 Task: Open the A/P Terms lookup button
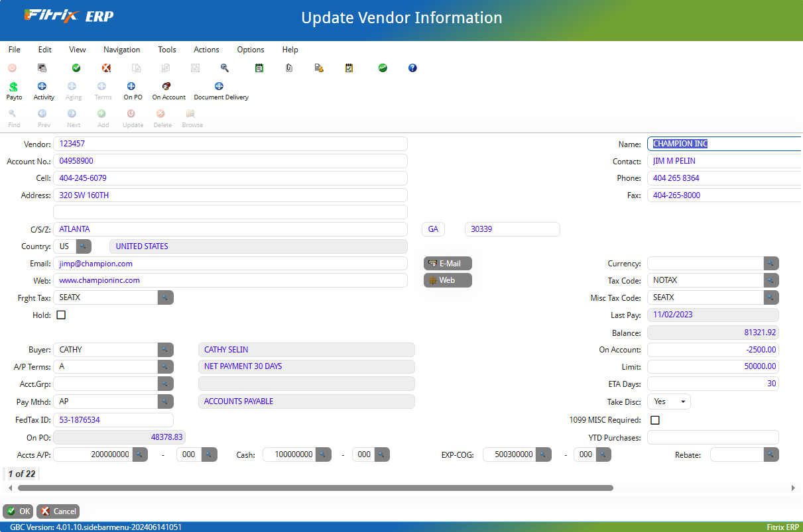[x=166, y=367]
